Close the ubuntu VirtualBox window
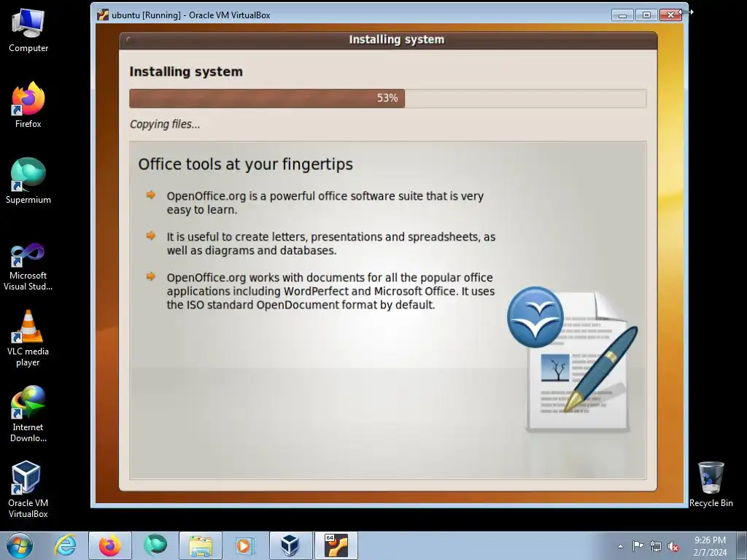This screenshot has height=560, width=747. [x=670, y=15]
